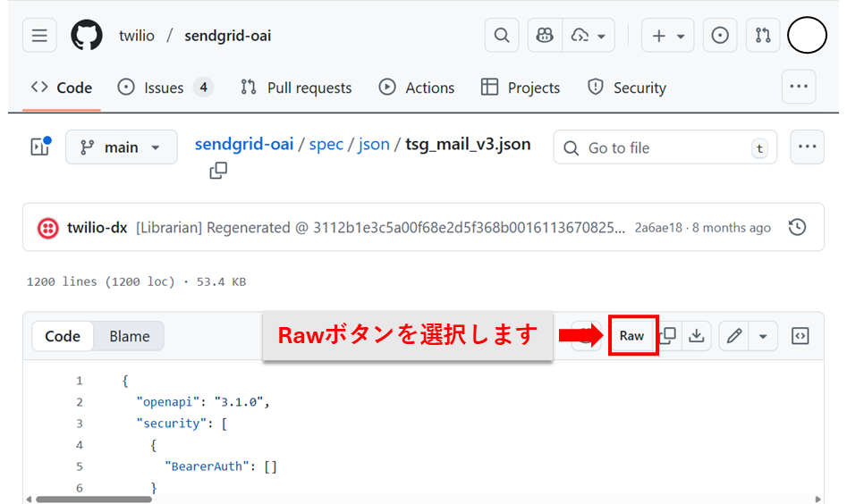847x504 pixels.
Task: Navigate to the spec folder breadcrumb
Action: click(x=326, y=144)
